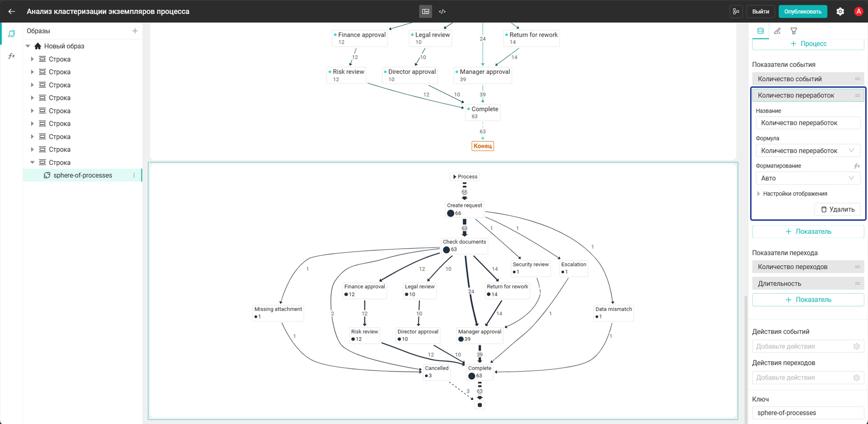868x424 pixels.
Task: Click the Образы panel title
Action: (38, 31)
